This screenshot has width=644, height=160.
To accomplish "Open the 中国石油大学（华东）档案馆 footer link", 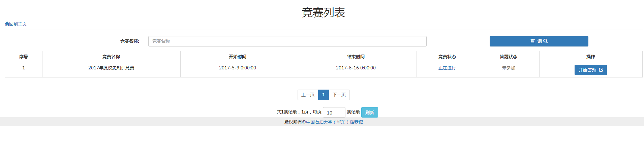I will pyautogui.click(x=334, y=122).
